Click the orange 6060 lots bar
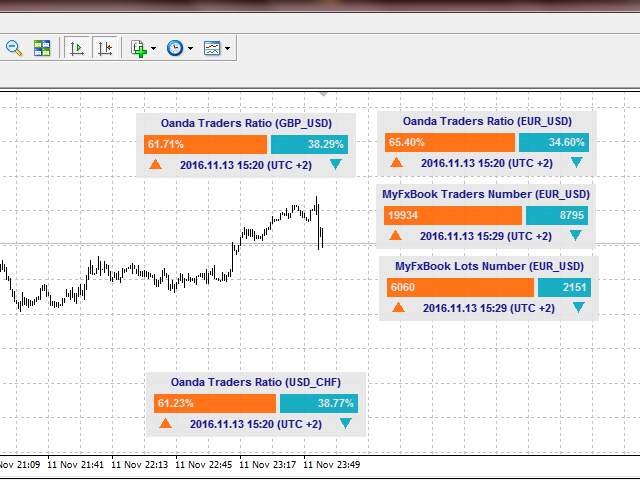Image resolution: width=640 pixels, height=480 pixels. 460,287
